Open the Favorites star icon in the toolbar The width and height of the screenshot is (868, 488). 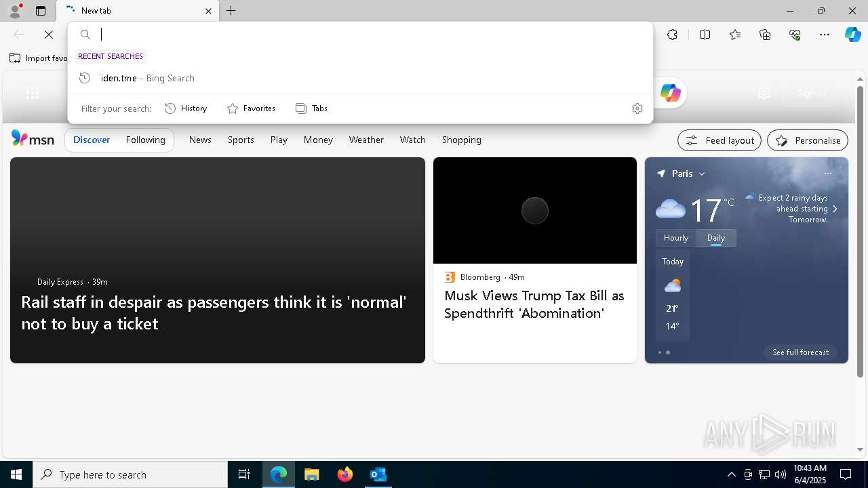(x=735, y=35)
